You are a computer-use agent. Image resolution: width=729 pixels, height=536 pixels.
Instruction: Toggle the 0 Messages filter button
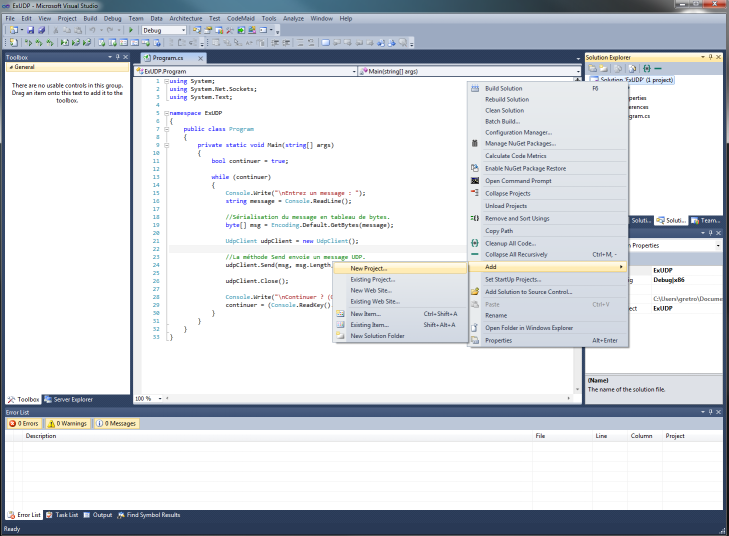[x=116, y=423]
